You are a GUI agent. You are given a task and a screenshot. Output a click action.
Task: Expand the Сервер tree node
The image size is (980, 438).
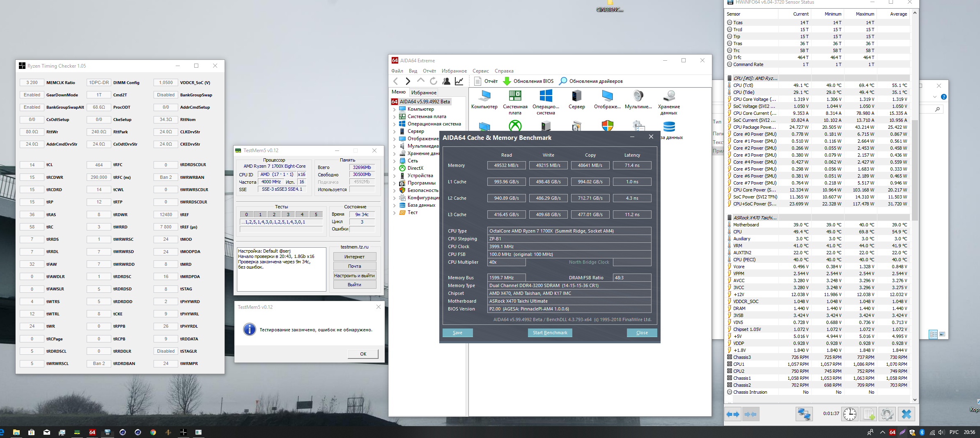click(x=395, y=131)
